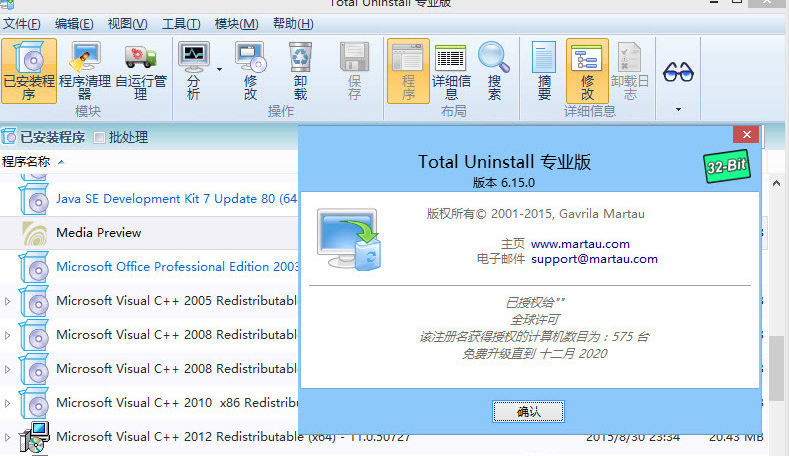The width and height of the screenshot is (789, 456).
Task: Select Java SE Development Kit 7 Update 80 entry
Action: pyautogui.click(x=177, y=199)
